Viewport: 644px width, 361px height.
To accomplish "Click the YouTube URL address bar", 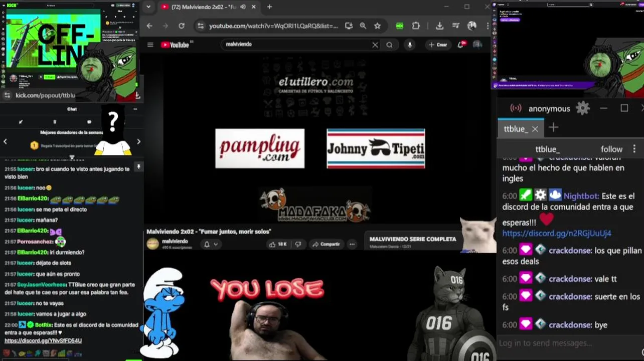I will coord(273,26).
